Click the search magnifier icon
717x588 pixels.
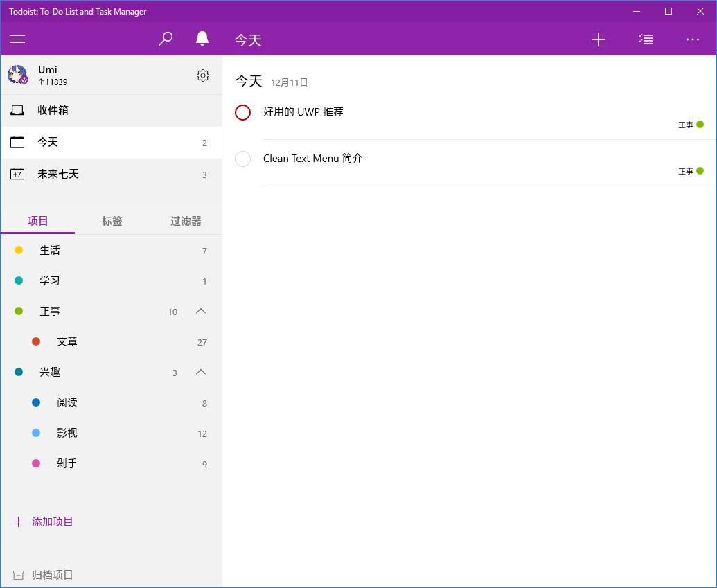pyautogui.click(x=166, y=39)
